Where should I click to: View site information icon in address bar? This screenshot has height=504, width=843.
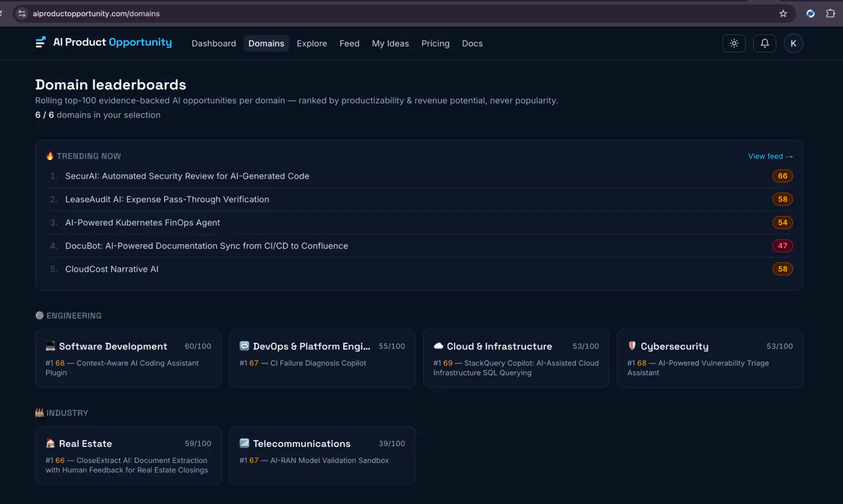pos(22,13)
